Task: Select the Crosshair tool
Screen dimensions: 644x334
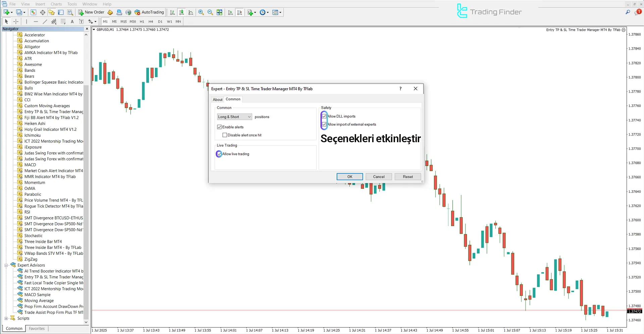Action: [x=16, y=21]
